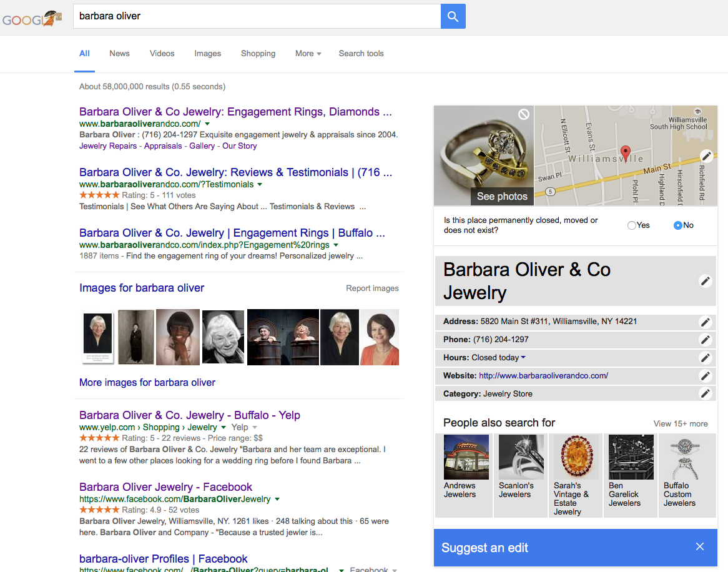The height and width of the screenshot is (572, 728).
Task: Open Andrews Jewelers thumbnail
Action: pos(466,457)
